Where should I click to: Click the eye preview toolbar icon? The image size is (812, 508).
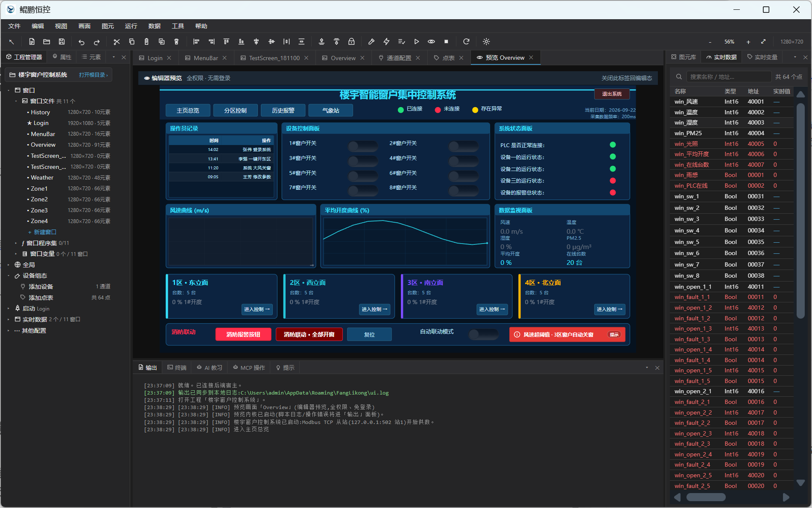point(432,42)
